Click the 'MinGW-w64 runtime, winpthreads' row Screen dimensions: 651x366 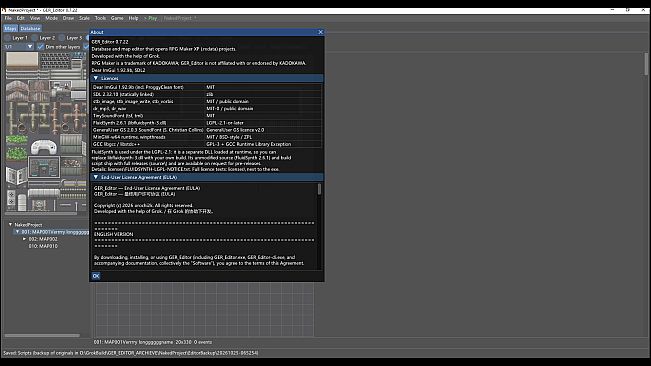pos(207,137)
